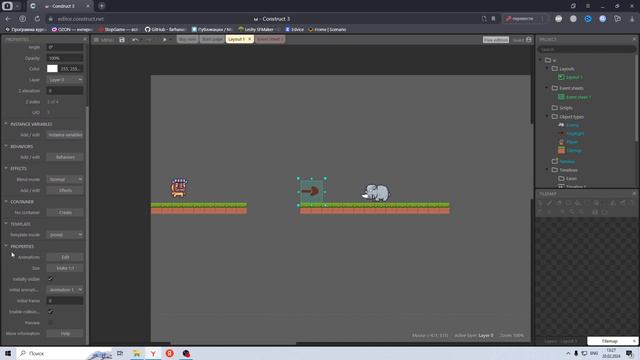
Task: Click the Z elevation input field
Action: [65, 91]
